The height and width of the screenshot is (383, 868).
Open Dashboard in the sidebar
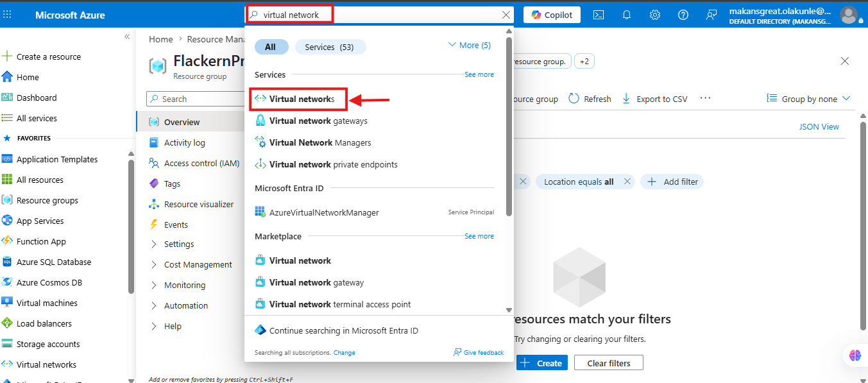tap(30, 98)
